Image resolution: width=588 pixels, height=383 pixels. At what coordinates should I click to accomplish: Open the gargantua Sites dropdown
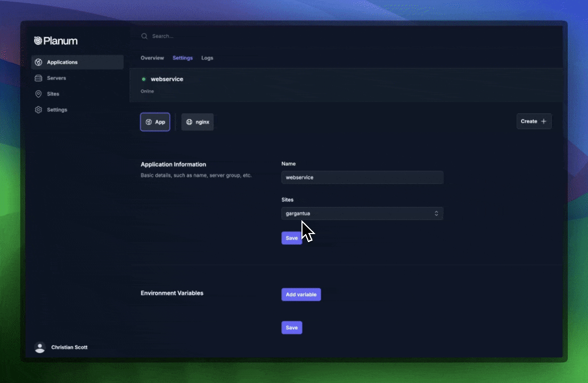(362, 213)
